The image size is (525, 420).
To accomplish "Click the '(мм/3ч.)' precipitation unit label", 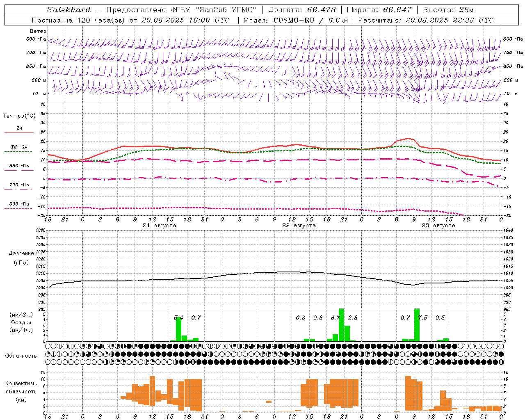I will coord(21,315).
